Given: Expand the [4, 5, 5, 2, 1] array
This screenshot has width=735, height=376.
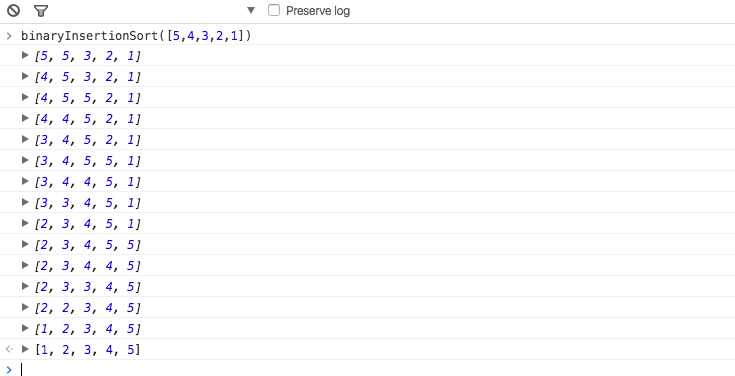Looking at the screenshot, I should [25, 97].
